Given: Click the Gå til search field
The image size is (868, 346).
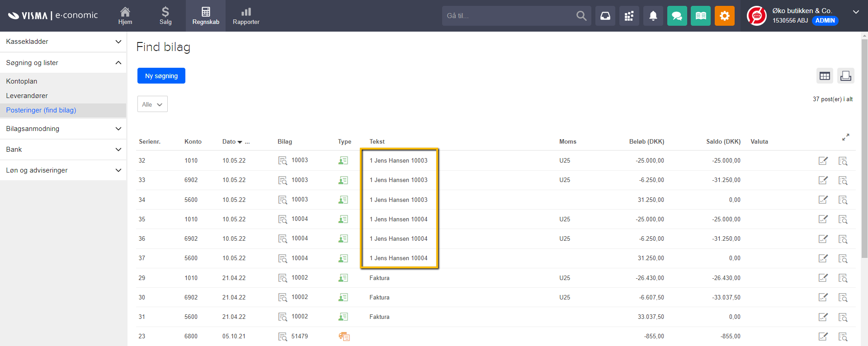Looking at the screenshot, I should click(x=509, y=16).
